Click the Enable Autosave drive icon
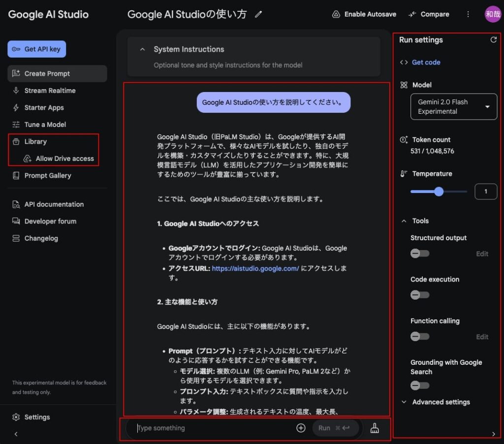The width and height of the screenshot is (504, 444). [336, 14]
